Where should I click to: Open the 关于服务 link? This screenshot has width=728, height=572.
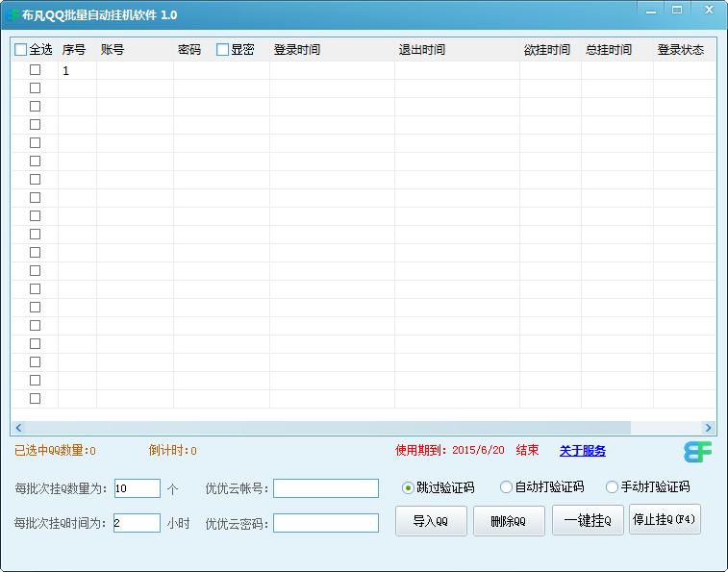click(x=582, y=451)
